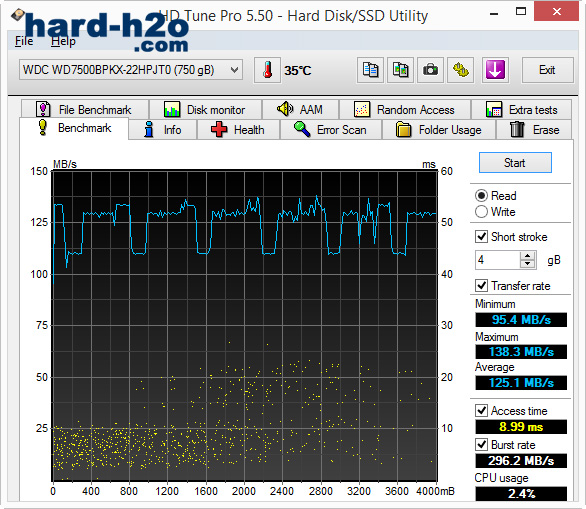The height and width of the screenshot is (509, 586).
Task: Open the Health tab
Action: click(x=238, y=130)
